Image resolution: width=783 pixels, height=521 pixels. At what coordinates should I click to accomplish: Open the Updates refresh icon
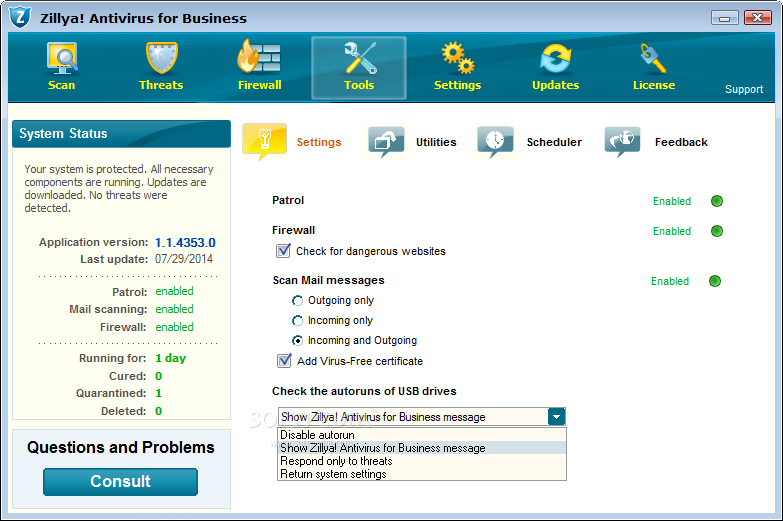(555, 58)
